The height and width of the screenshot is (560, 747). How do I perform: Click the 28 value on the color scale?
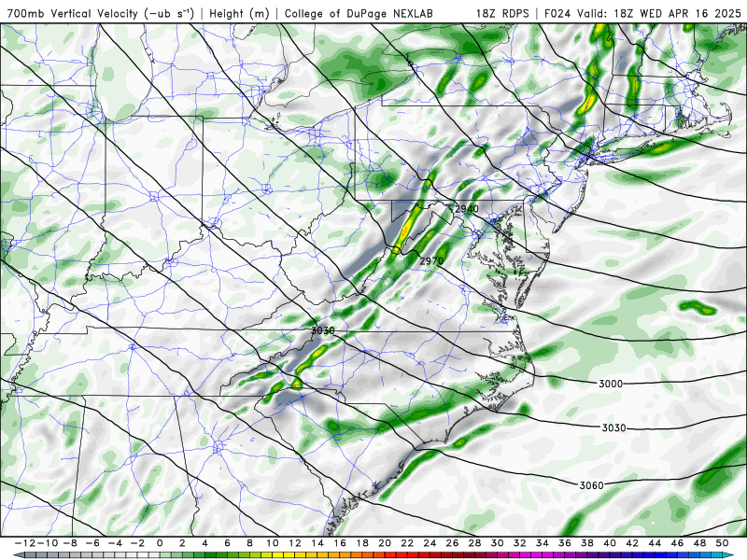coord(474,543)
